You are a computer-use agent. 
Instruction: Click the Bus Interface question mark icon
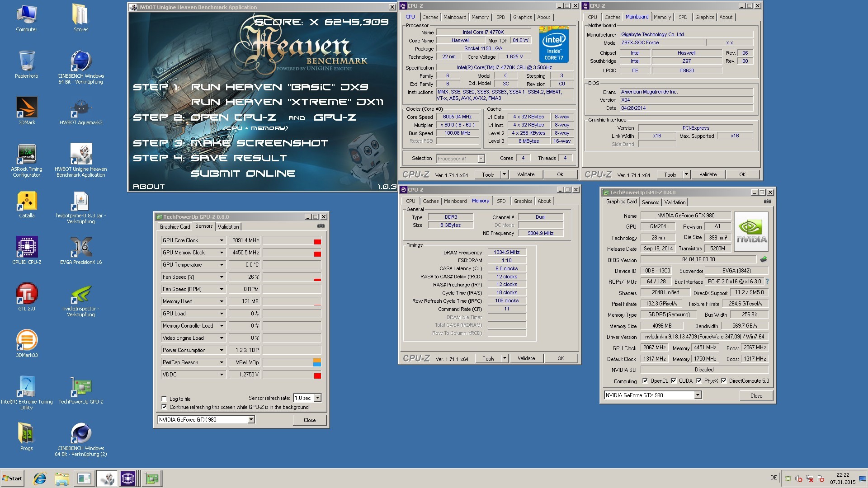767,282
